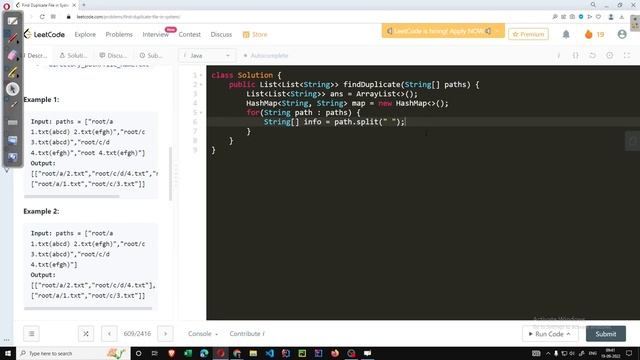
Task: Click the LeetCode is hiring banner
Action: pos(443,31)
